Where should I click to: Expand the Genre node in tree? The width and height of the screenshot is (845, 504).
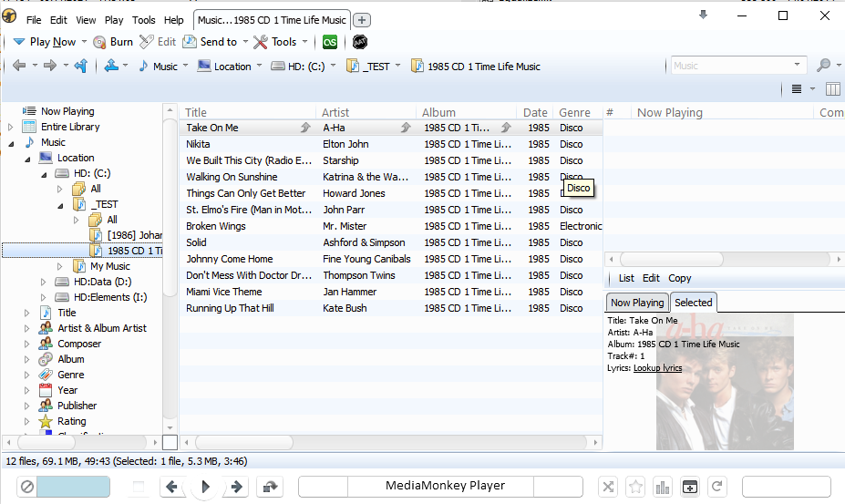click(26, 375)
